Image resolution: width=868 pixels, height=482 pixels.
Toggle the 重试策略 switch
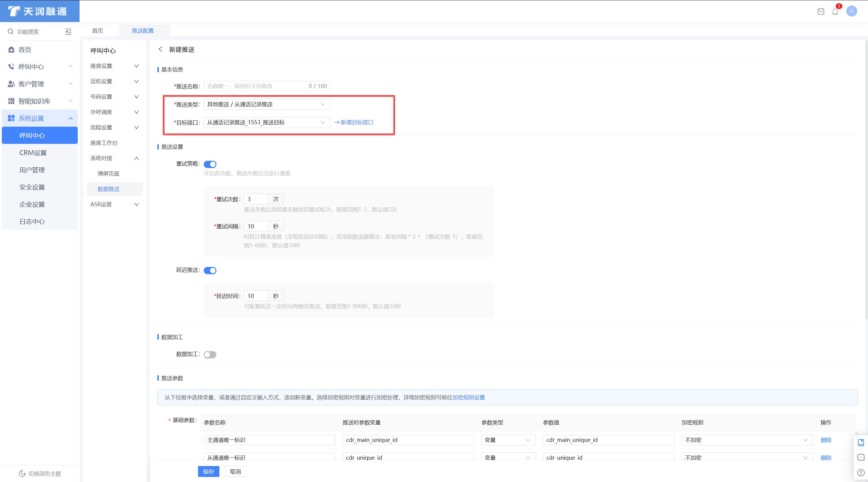click(210, 164)
